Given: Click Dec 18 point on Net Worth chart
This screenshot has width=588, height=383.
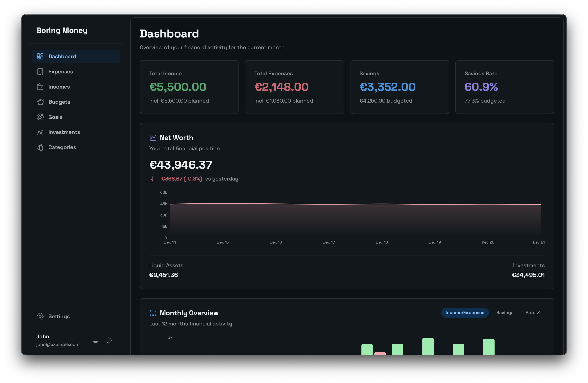Looking at the screenshot, I should click(382, 204).
